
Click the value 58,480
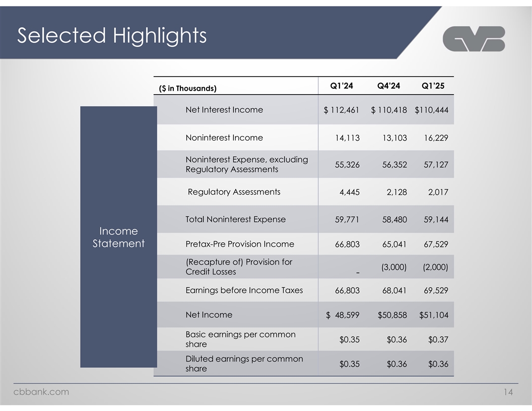pos(394,220)
